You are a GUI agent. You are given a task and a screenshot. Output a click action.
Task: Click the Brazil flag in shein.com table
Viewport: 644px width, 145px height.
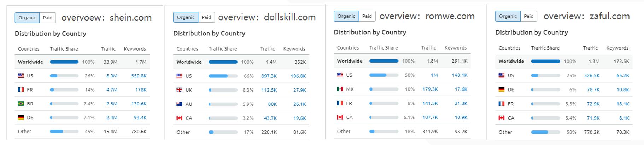[21, 104]
